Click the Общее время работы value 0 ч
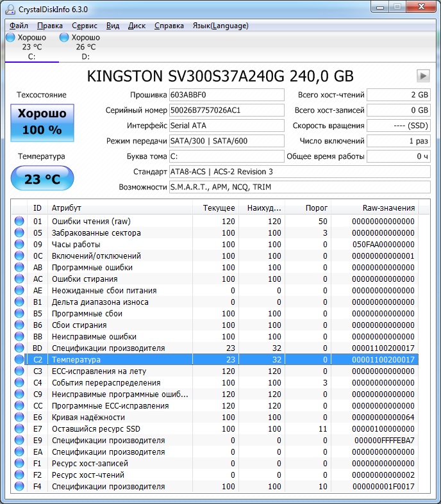The width and height of the screenshot is (441, 504). tap(399, 156)
